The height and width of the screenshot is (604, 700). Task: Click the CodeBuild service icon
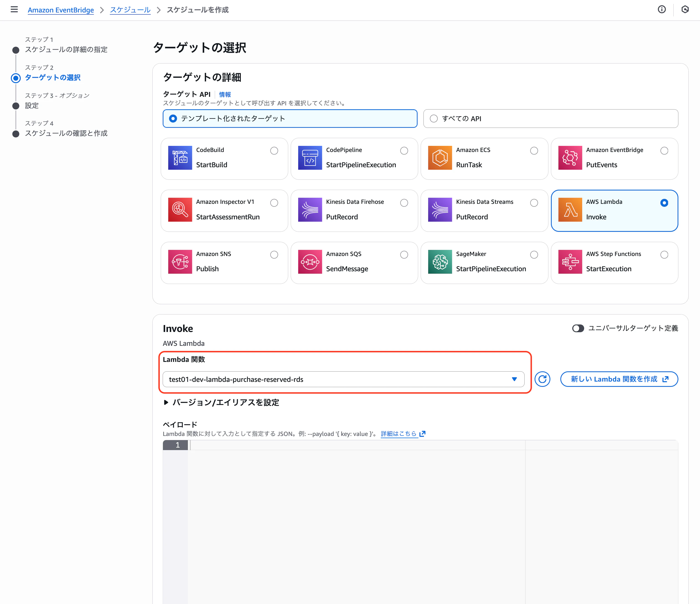click(x=180, y=158)
